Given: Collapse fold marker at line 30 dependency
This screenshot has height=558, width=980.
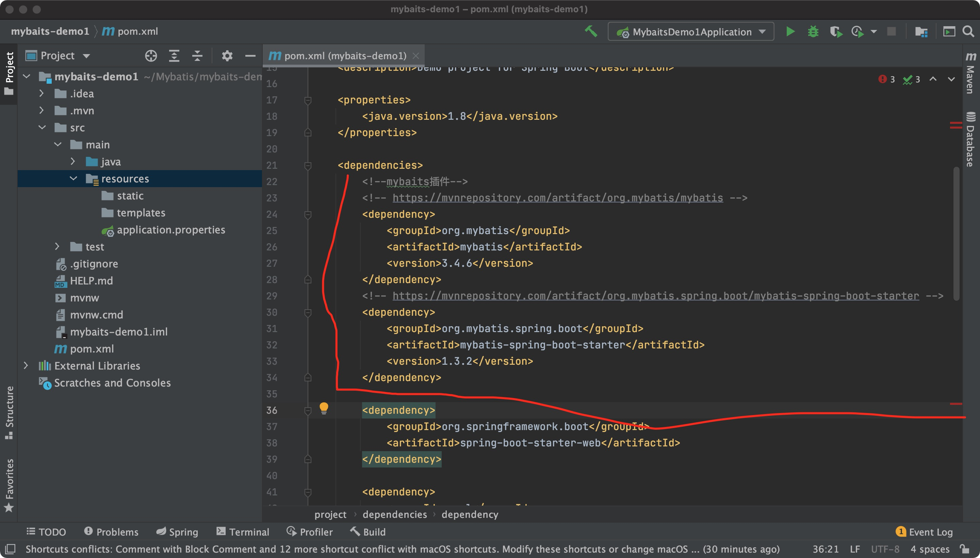Looking at the screenshot, I should tap(308, 313).
